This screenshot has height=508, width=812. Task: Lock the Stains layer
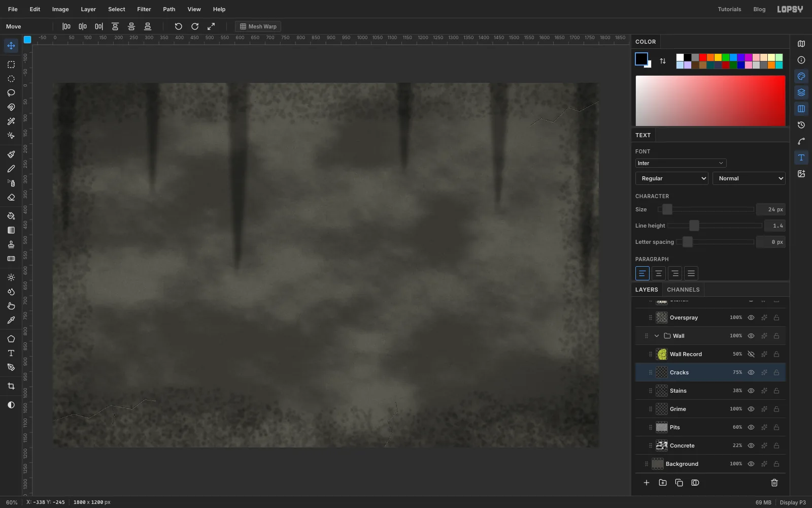[776, 391]
